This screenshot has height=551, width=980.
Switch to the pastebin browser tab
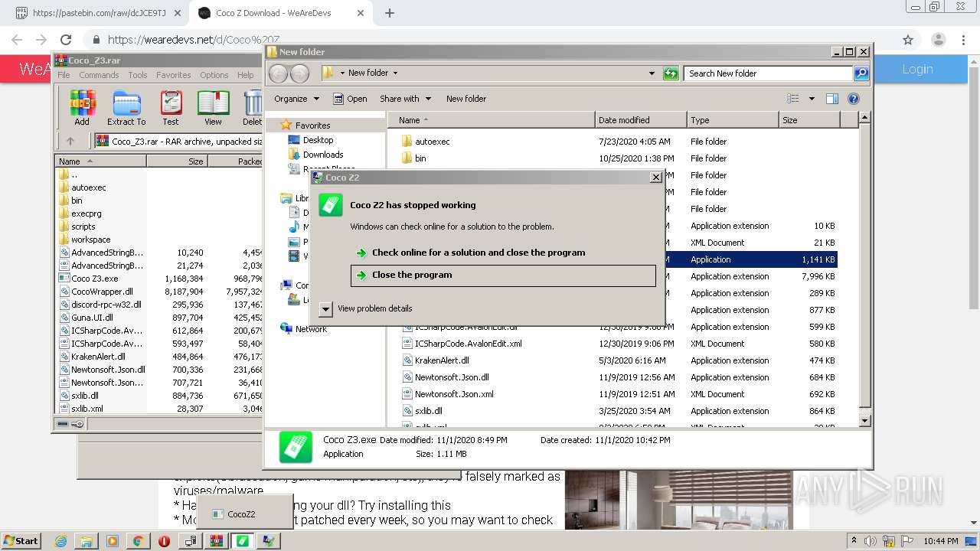click(x=96, y=13)
